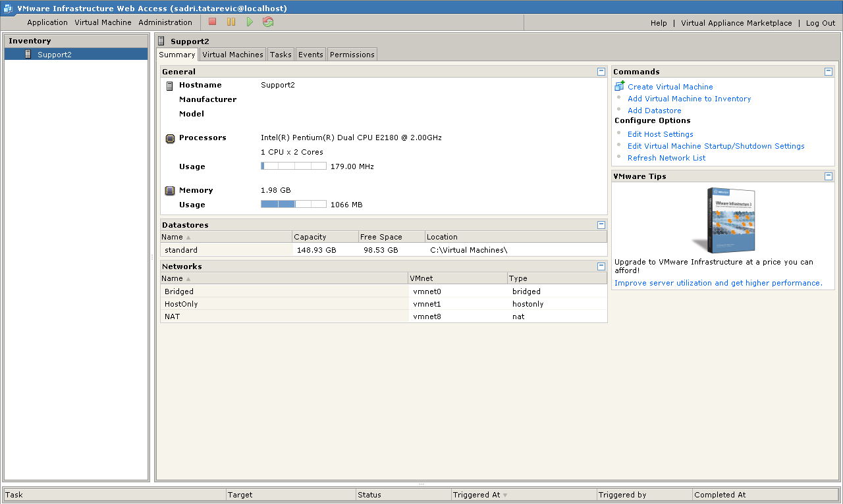Click the Suspend (pause) toolbar icon
This screenshot has height=504, width=843.
point(231,22)
